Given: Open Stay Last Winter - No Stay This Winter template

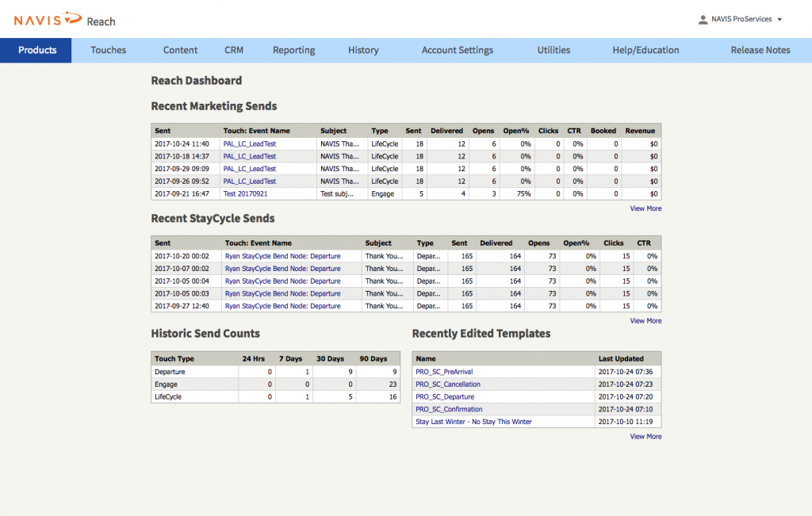Looking at the screenshot, I should [x=474, y=422].
